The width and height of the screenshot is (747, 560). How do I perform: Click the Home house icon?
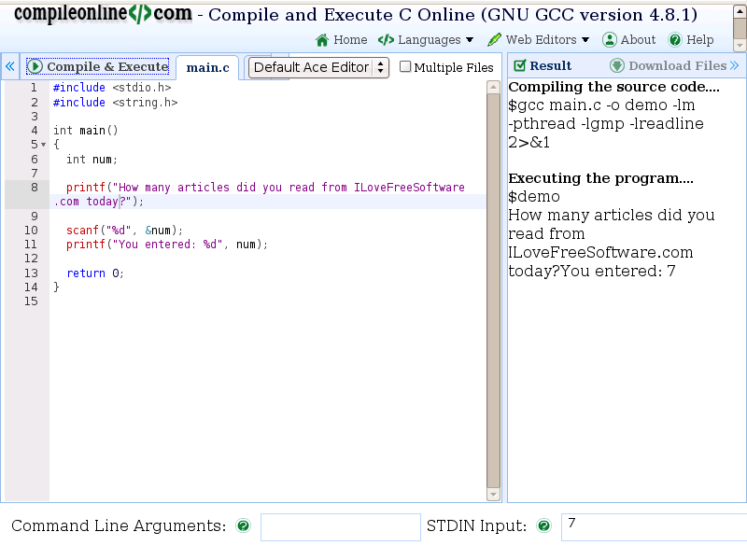point(322,40)
